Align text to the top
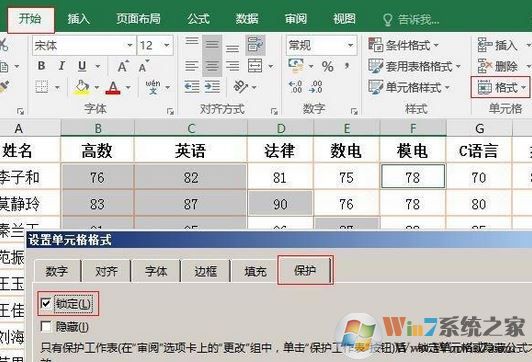 pos(192,43)
